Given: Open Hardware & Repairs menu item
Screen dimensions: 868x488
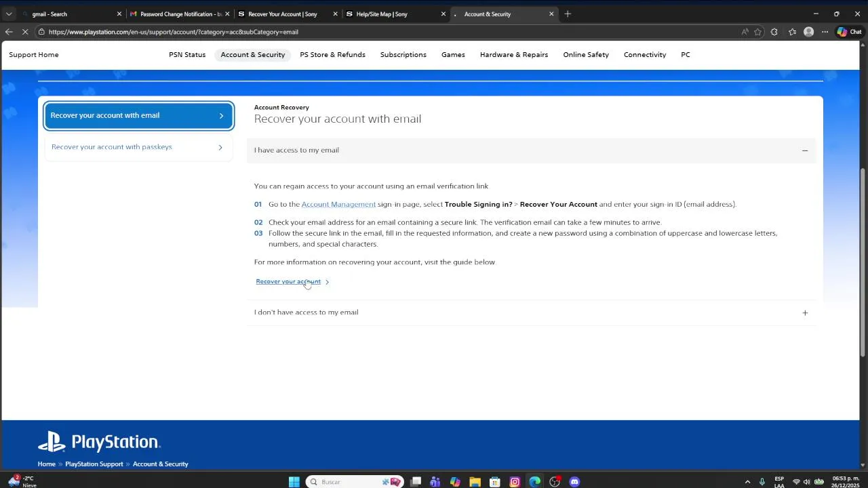Looking at the screenshot, I should pyautogui.click(x=514, y=55).
